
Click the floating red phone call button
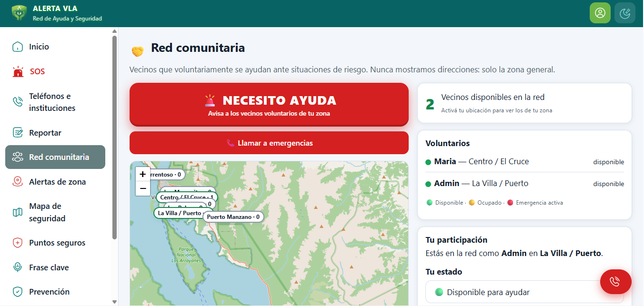tap(615, 282)
